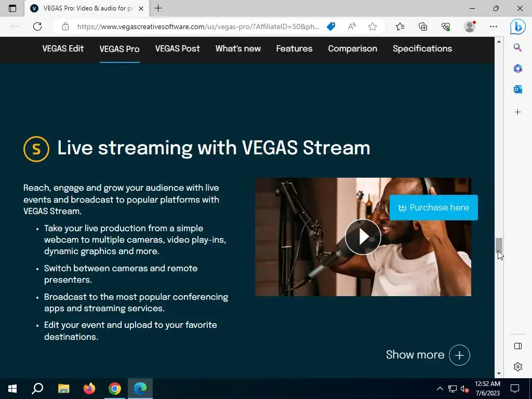Close the VEGAS Pro browser tab

click(x=141, y=8)
